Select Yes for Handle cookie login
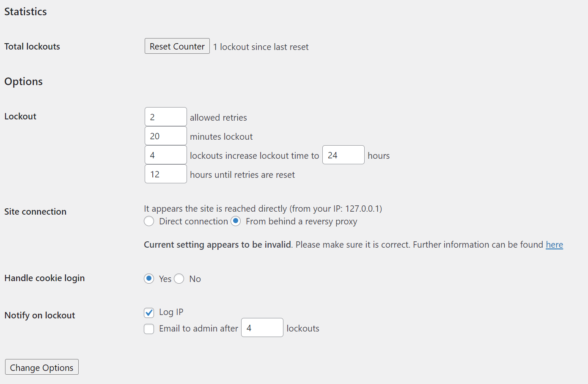This screenshot has width=588, height=384. click(149, 279)
